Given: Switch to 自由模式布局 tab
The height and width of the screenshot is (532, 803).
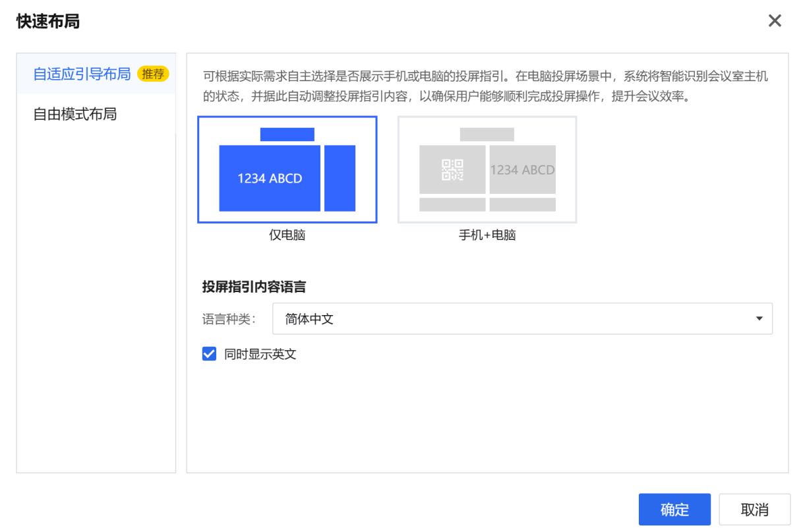Looking at the screenshot, I should click(x=75, y=114).
